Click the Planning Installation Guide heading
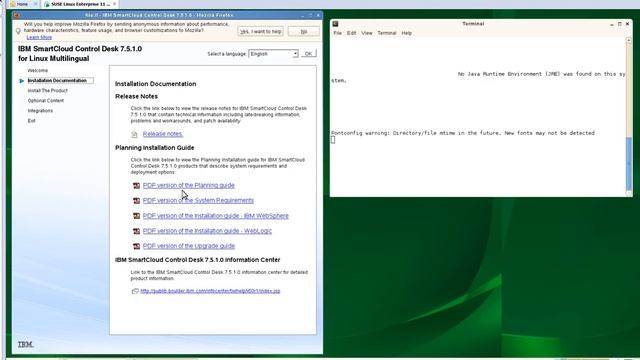 click(x=155, y=148)
